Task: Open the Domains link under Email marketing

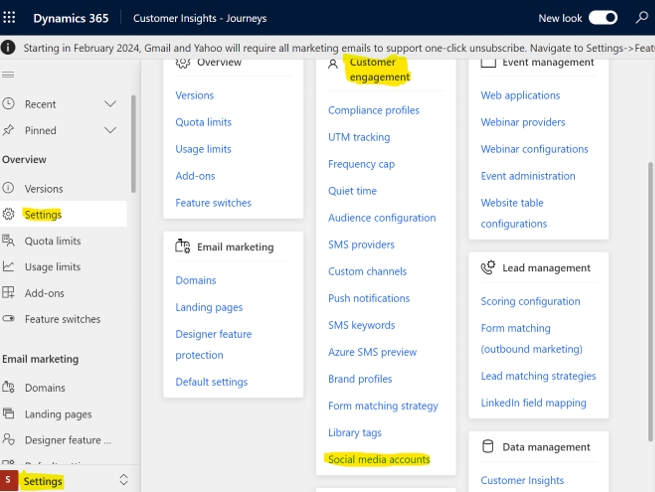Action: pyautogui.click(x=196, y=280)
